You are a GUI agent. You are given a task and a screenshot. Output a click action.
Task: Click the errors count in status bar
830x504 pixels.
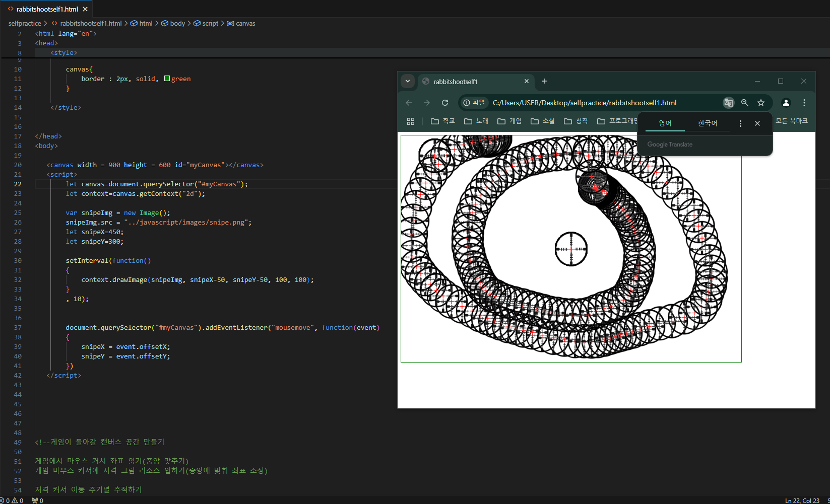point(5,500)
